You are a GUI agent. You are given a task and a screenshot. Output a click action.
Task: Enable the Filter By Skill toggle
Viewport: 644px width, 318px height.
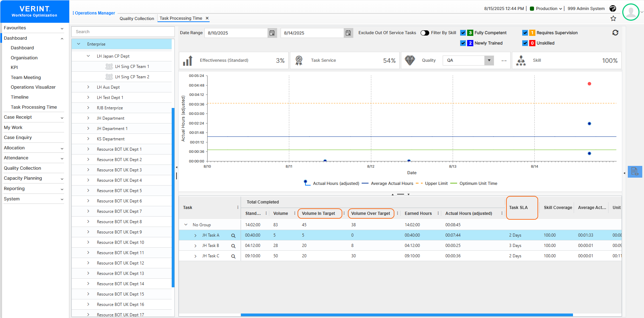point(425,33)
